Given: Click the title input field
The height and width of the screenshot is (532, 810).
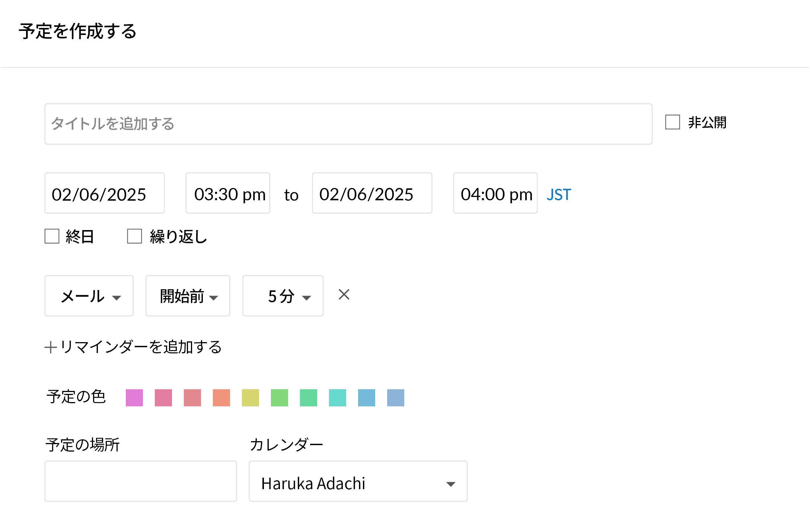Looking at the screenshot, I should pyautogui.click(x=348, y=124).
